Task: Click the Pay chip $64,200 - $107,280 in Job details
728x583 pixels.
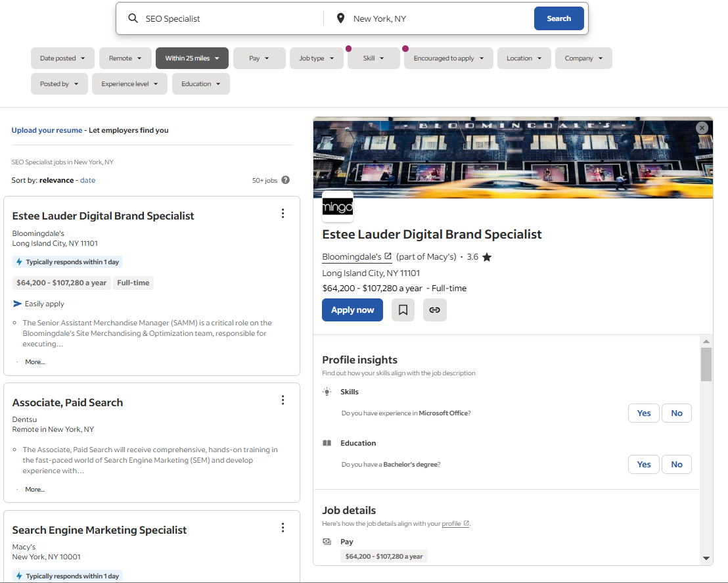Action: (x=384, y=556)
